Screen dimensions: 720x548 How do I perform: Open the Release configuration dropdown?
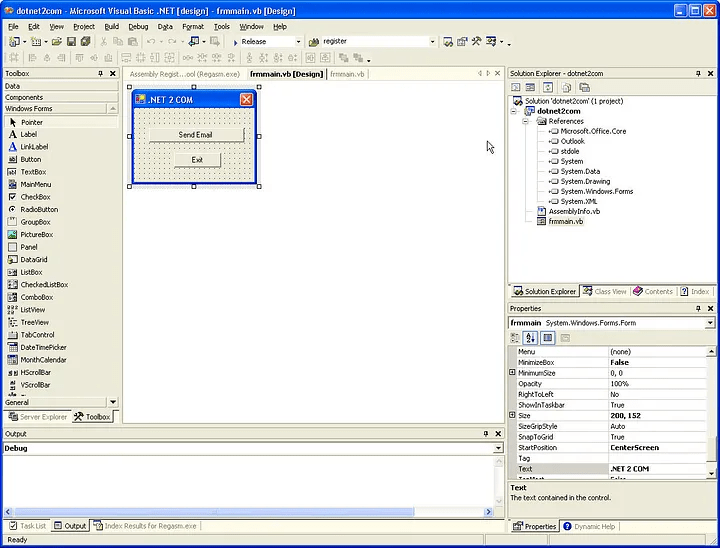[x=298, y=42]
